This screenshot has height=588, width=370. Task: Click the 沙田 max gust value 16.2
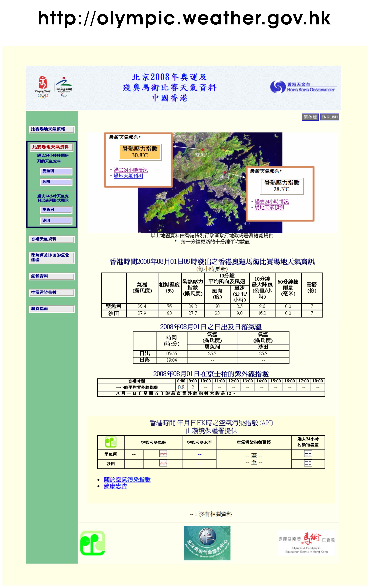click(x=262, y=313)
